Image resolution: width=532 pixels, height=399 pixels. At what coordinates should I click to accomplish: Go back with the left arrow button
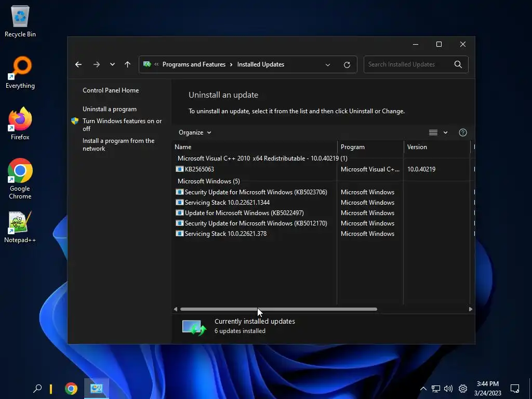(78, 64)
